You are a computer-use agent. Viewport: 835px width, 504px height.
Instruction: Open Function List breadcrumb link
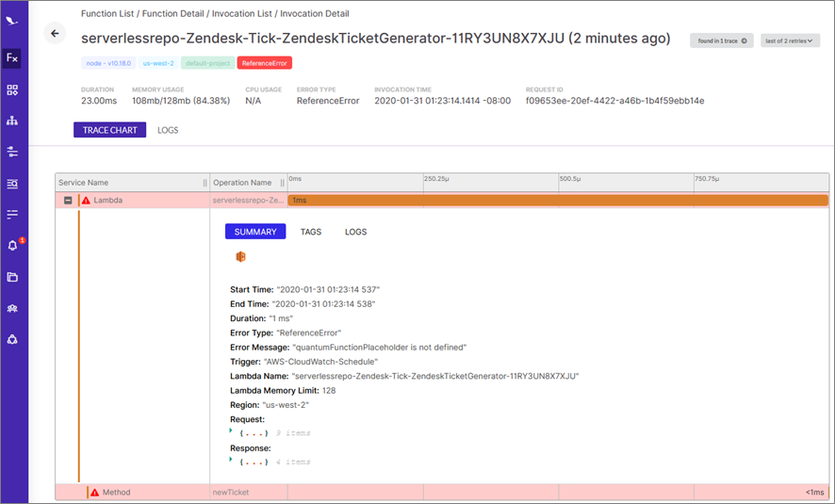click(x=107, y=14)
